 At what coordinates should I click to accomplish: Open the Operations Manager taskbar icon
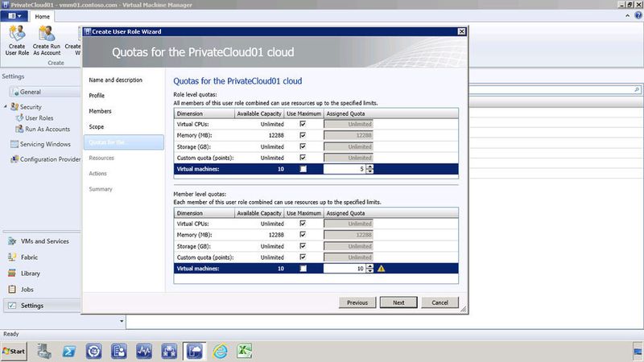click(x=144, y=352)
